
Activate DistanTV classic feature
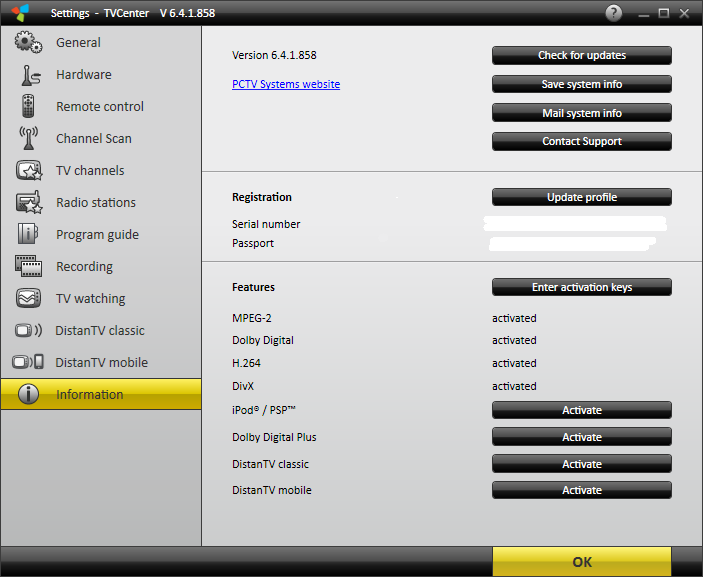pyautogui.click(x=581, y=464)
